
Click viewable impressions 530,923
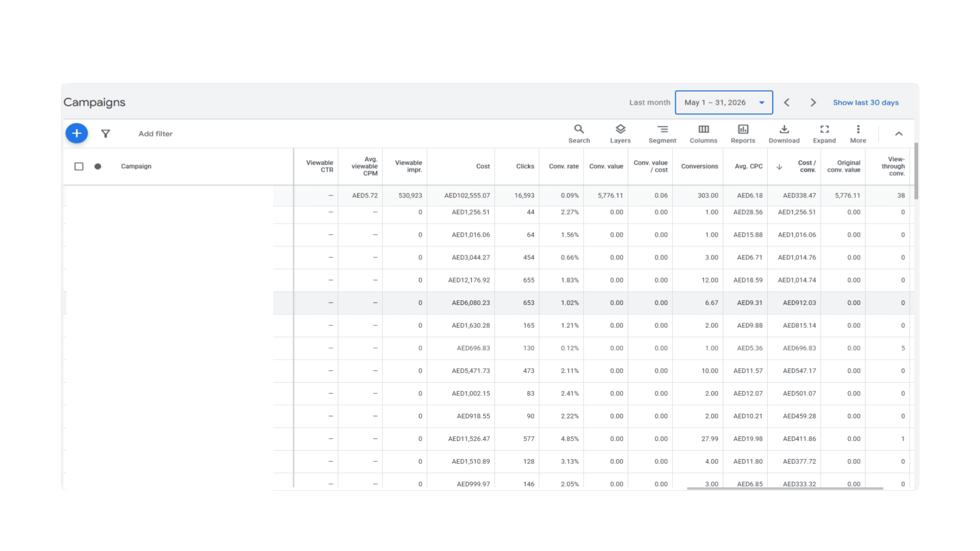tap(410, 195)
